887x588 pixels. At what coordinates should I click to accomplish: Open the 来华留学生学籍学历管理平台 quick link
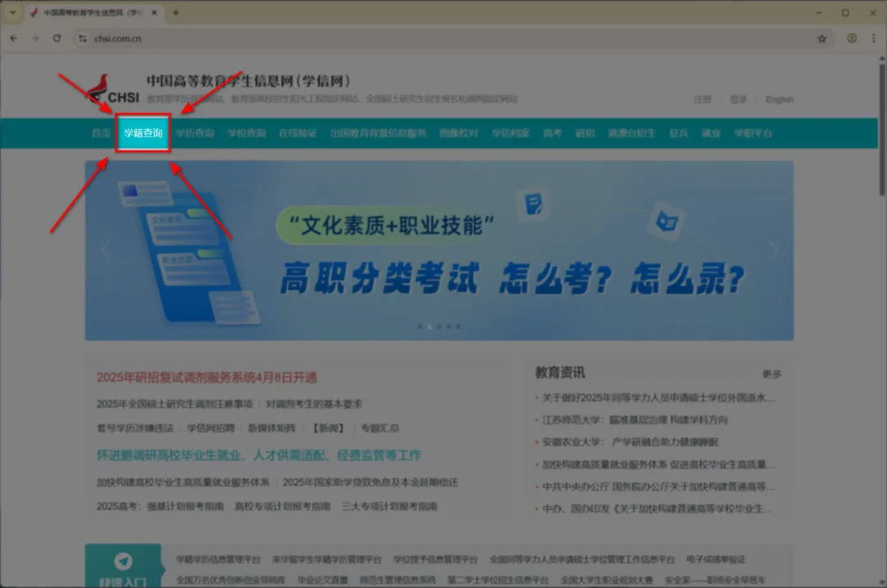[x=327, y=559]
